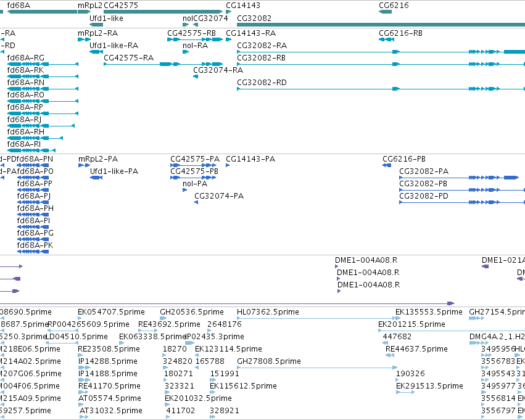The width and height of the screenshot is (525, 420).
Task: Click protein CG32074-PA
Action: [x=196, y=202]
